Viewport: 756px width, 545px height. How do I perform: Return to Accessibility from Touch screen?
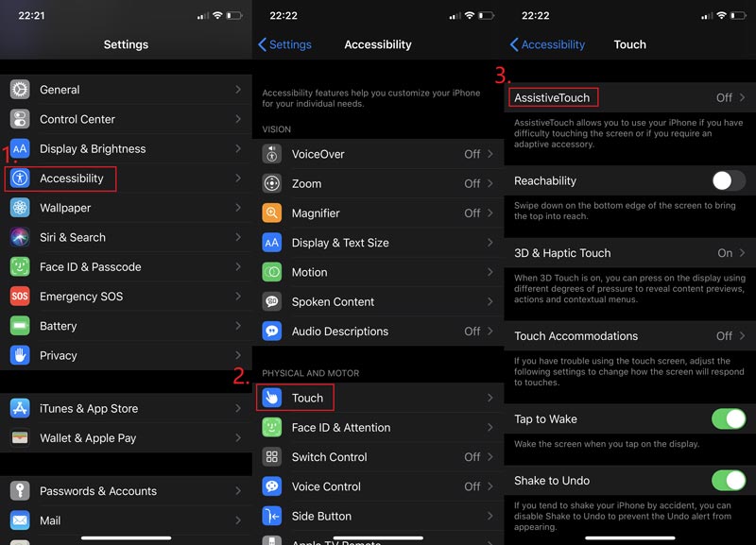547,44
